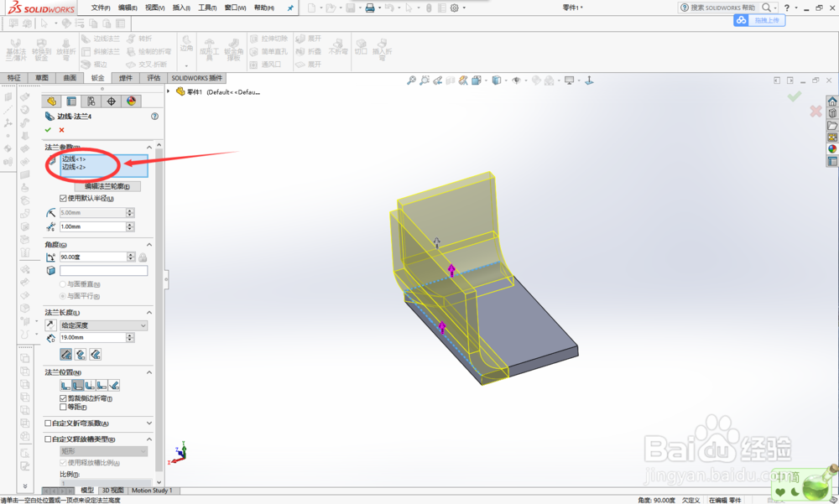Open the 边角 corner dropdown arrow
This screenshot has height=504, width=839.
point(186,65)
